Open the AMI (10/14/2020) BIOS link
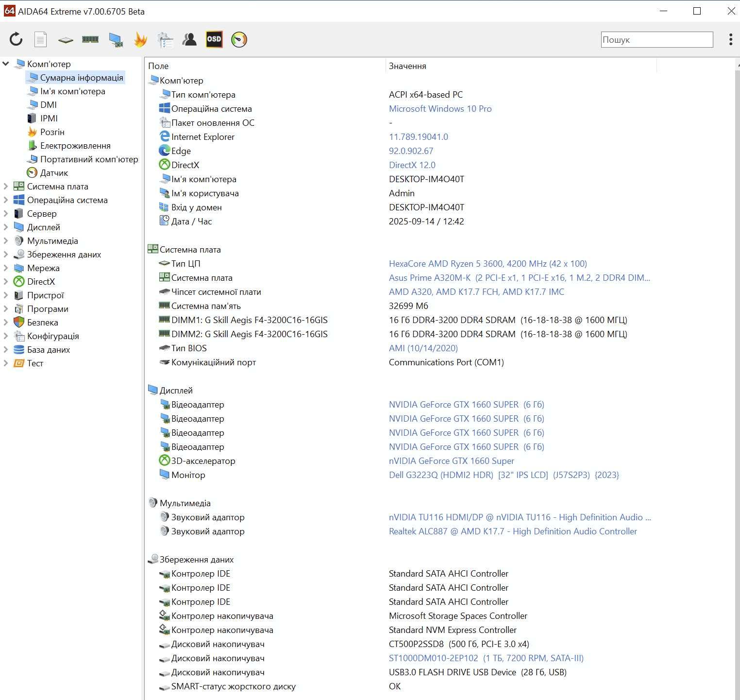Image resolution: width=740 pixels, height=700 pixels. click(423, 348)
